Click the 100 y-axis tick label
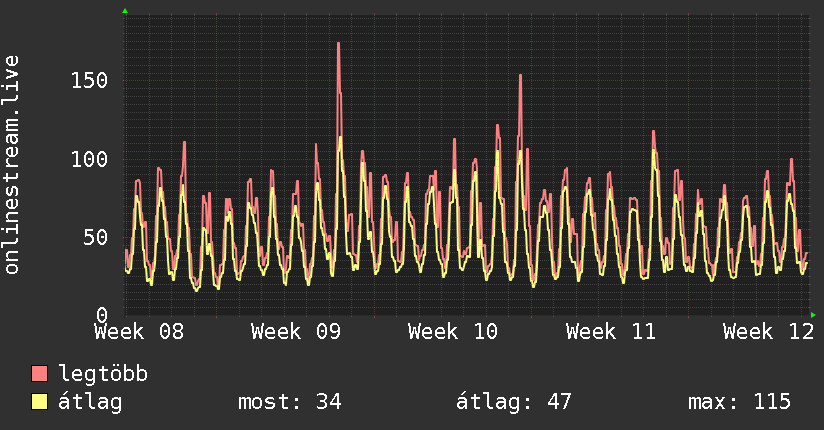Image resolution: width=824 pixels, height=430 pixels. 89,159
